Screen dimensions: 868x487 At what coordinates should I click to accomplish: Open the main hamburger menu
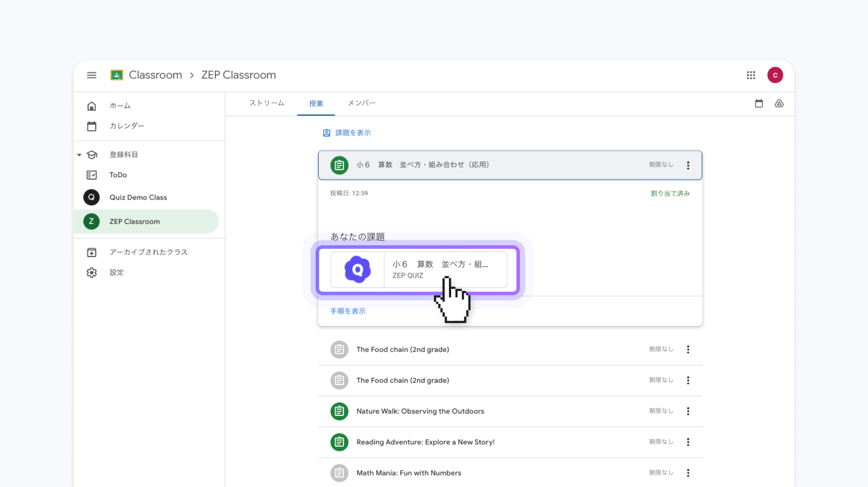click(92, 75)
